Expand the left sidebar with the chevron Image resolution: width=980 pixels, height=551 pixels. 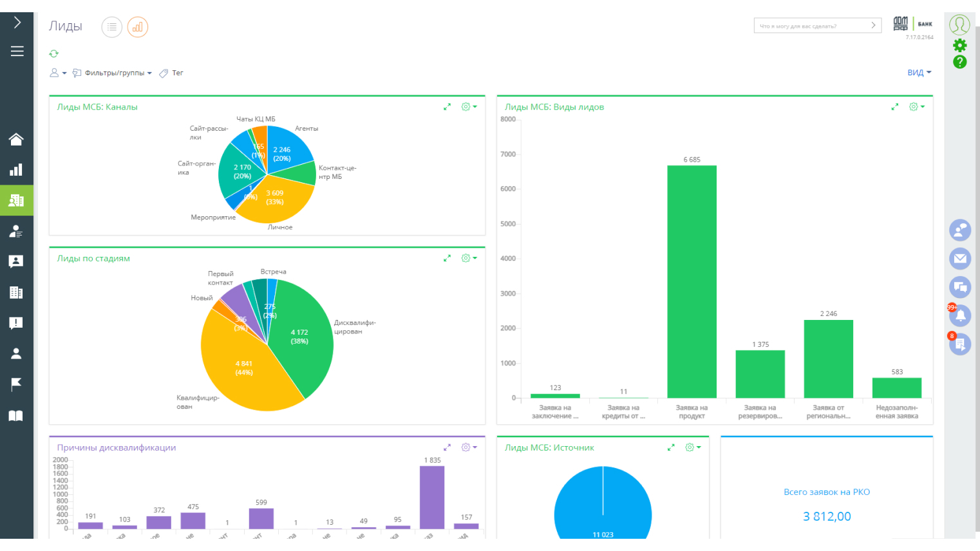point(17,23)
